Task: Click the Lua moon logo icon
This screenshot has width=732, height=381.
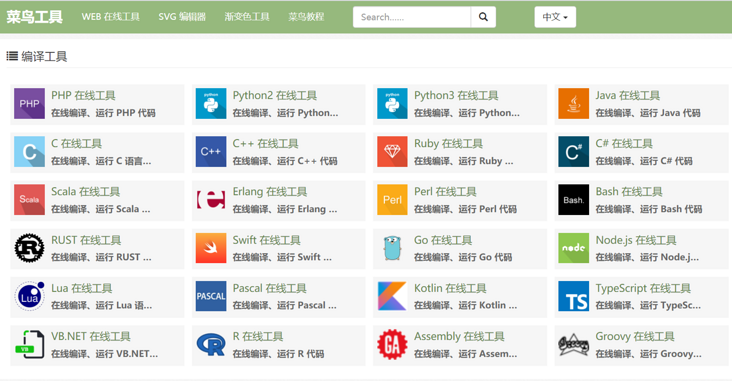Action: (29, 296)
